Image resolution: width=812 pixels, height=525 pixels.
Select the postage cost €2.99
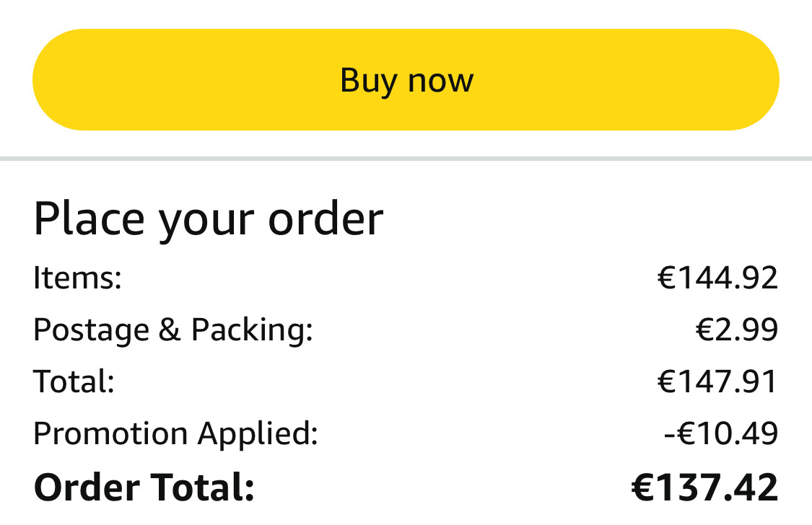tap(736, 330)
